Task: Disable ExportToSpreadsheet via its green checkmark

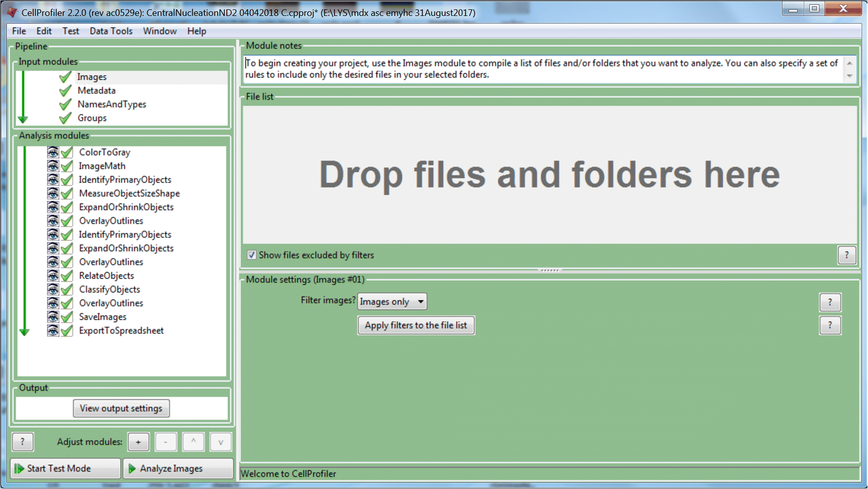Action: coord(67,331)
